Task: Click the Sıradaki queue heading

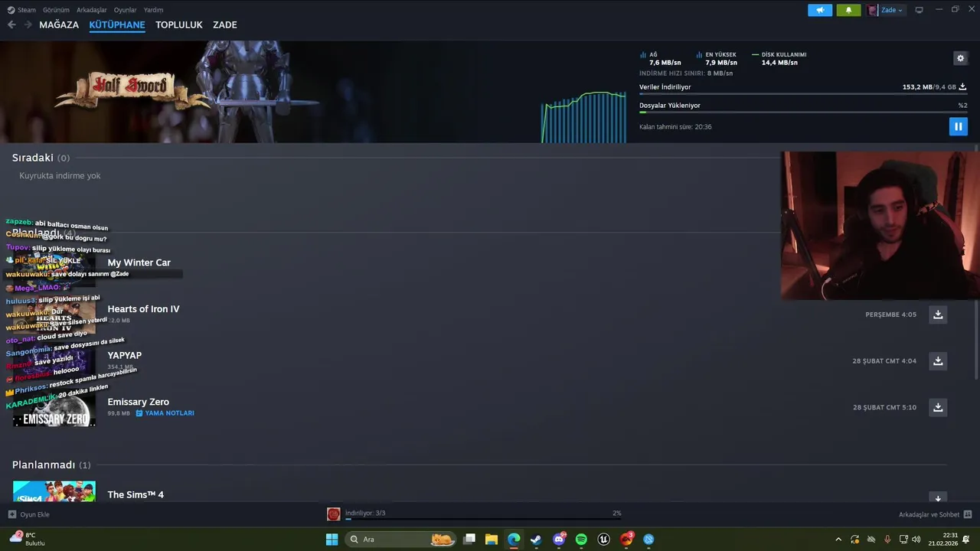Action: [x=41, y=158]
